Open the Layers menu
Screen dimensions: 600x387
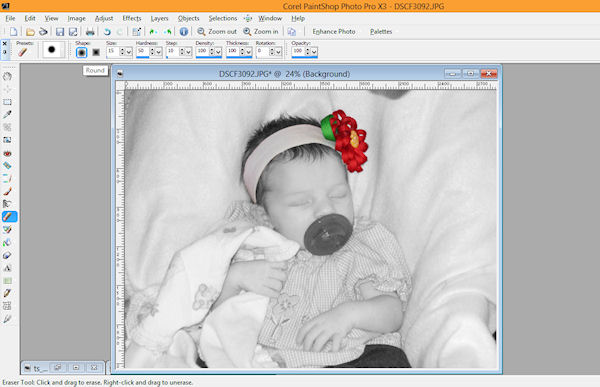(160, 18)
